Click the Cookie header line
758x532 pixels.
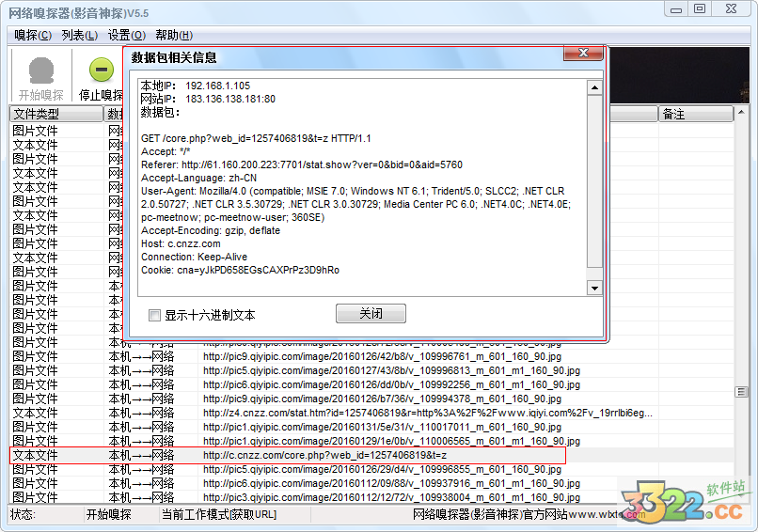pyautogui.click(x=240, y=270)
